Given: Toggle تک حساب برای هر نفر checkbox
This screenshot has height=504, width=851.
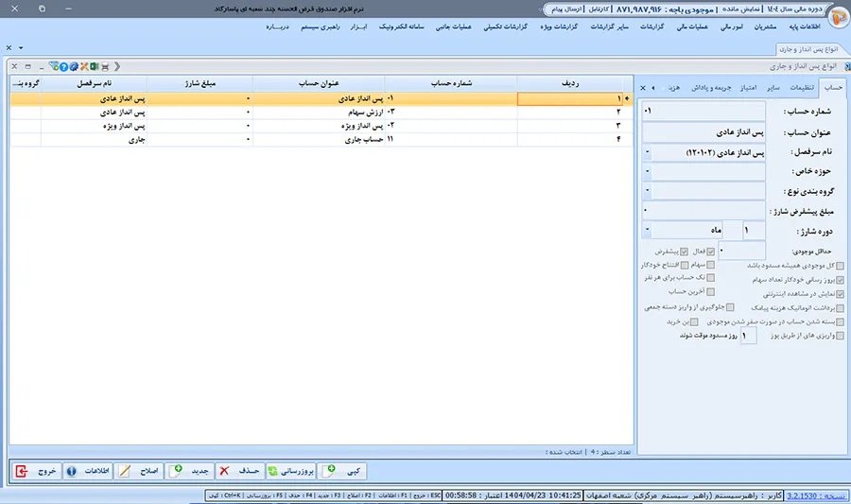Looking at the screenshot, I should click(710, 278).
